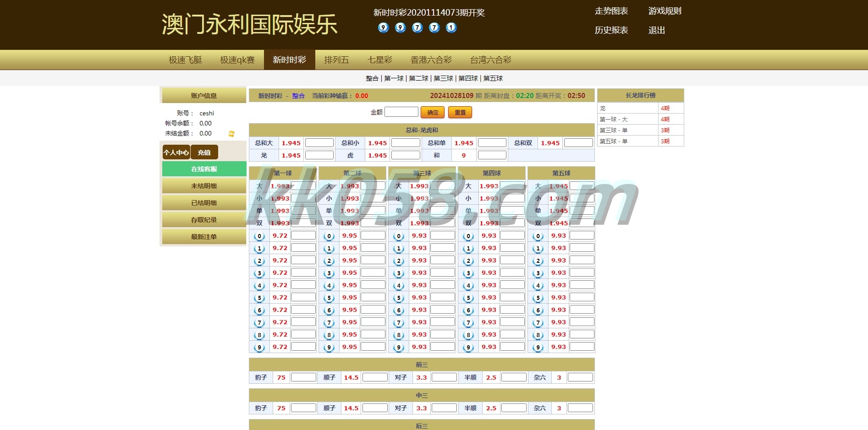Image resolution: width=868 pixels, height=430 pixels.
Task: Click ball 0 icon in 第五球 column
Action: tap(538, 236)
